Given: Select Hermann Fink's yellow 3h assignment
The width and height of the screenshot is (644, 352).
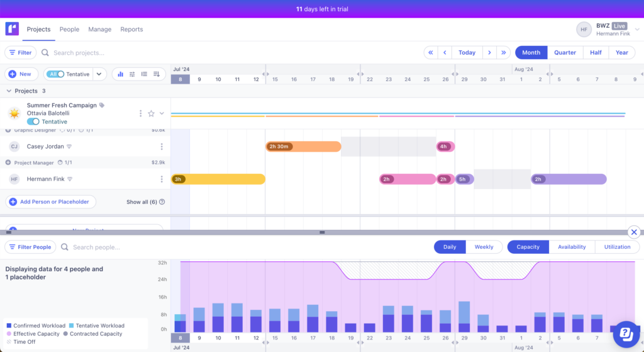Looking at the screenshot, I should (x=218, y=179).
